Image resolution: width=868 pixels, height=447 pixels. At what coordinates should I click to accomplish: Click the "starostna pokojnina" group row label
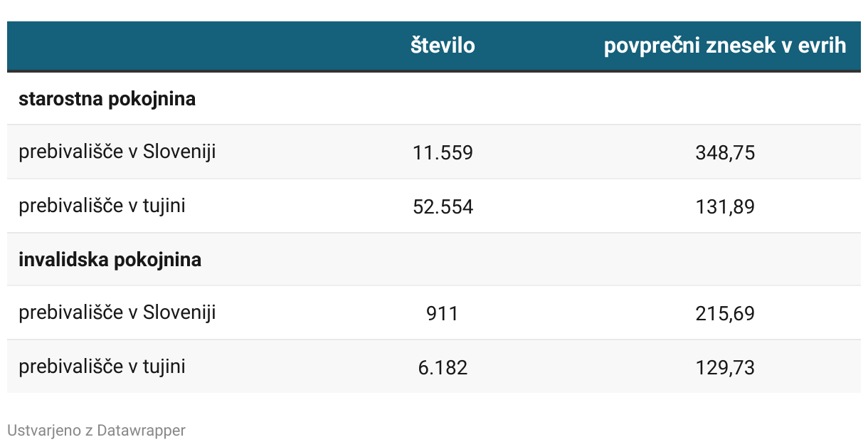coord(107,99)
